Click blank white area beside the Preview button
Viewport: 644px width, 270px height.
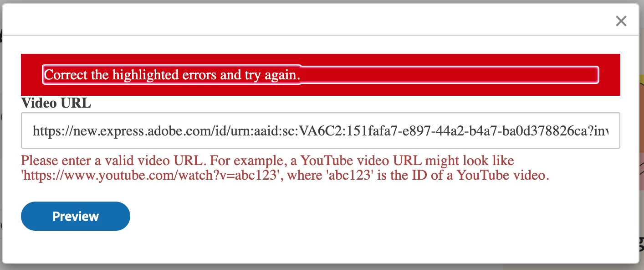point(364,216)
